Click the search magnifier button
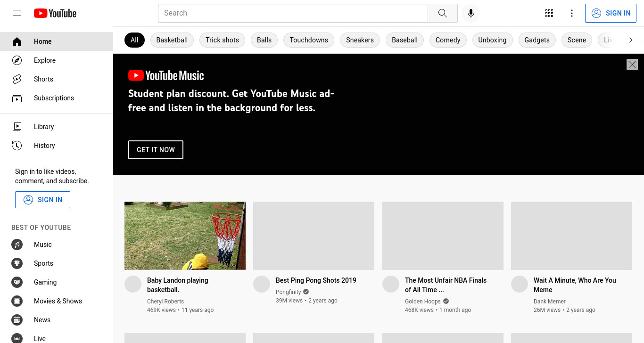This screenshot has width=644, height=343. 442,13
